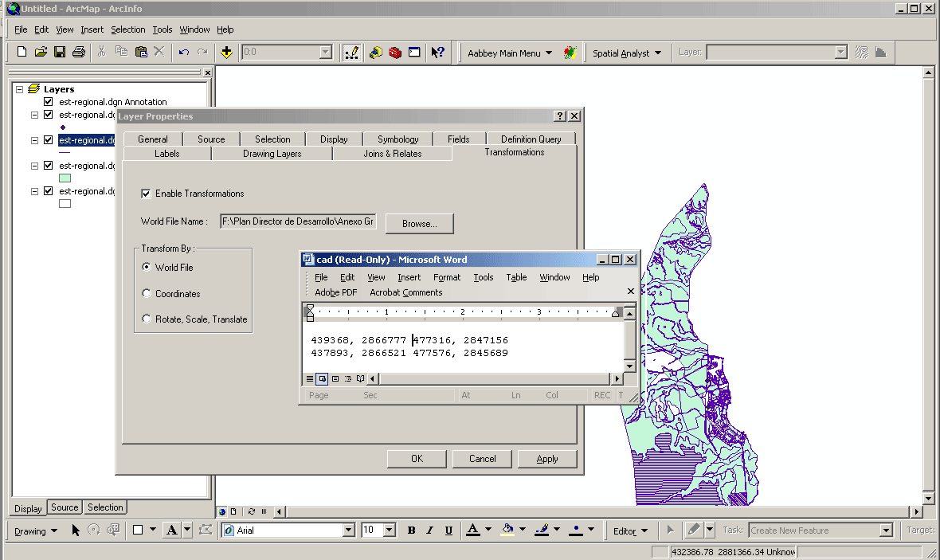Select Word's Web Layout view icon

point(321,379)
